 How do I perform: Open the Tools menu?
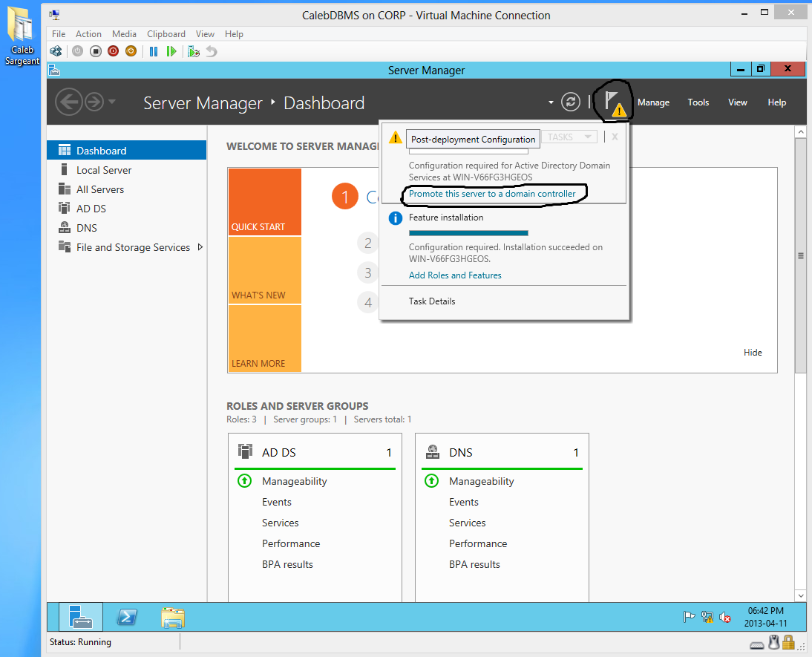(x=698, y=102)
